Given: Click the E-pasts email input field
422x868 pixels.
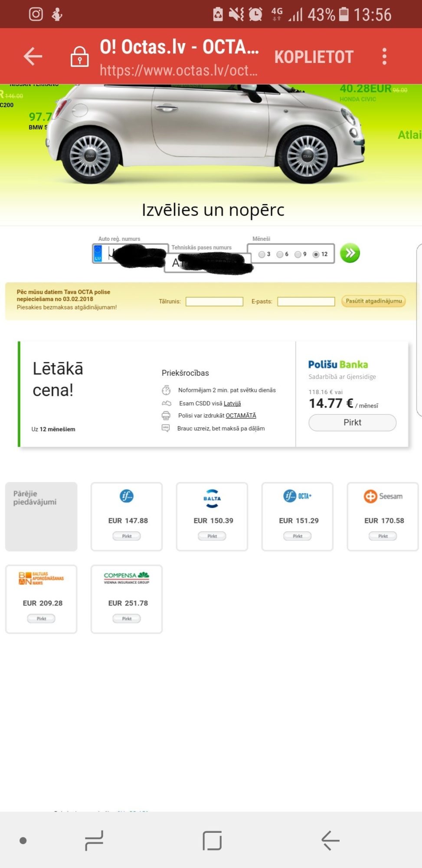Looking at the screenshot, I should (x=306, y=301).
